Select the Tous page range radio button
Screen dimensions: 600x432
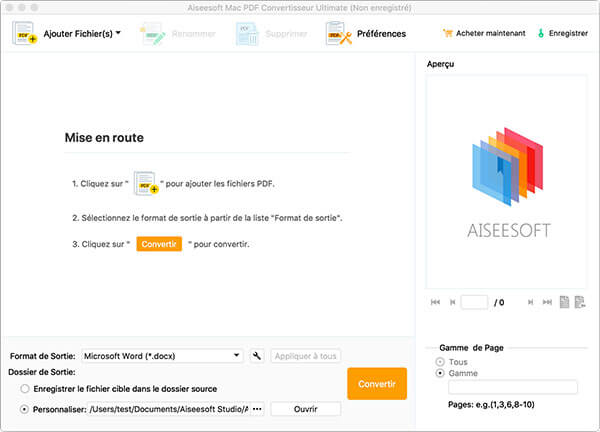(440, 362)
